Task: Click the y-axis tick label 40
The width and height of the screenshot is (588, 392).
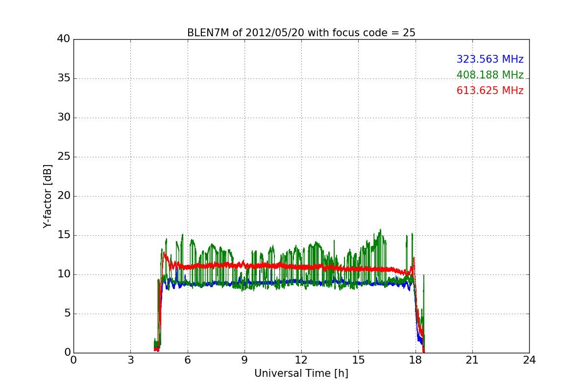Action: coord(63,39)
